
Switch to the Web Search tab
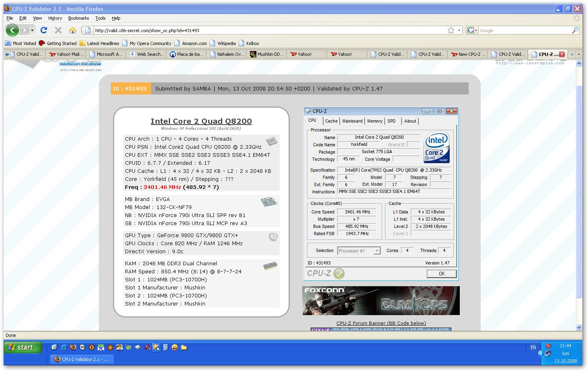146,54
